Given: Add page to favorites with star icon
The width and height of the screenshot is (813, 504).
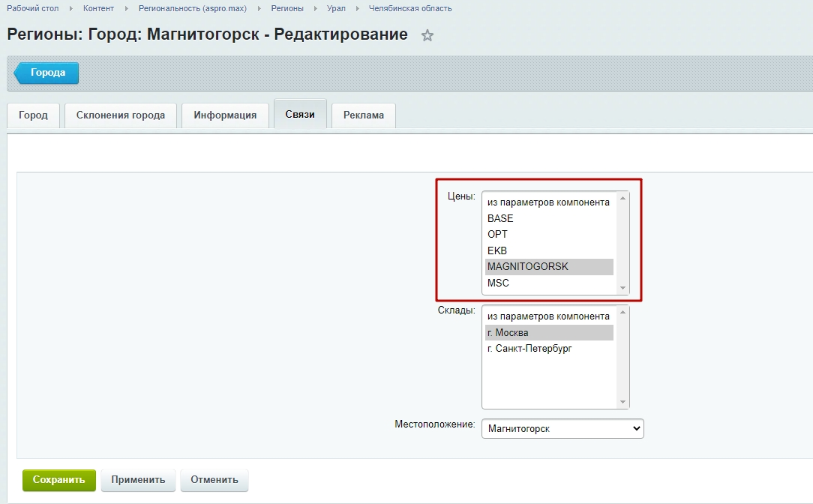Looking at the screenshot, I should (x=427, y=35).
